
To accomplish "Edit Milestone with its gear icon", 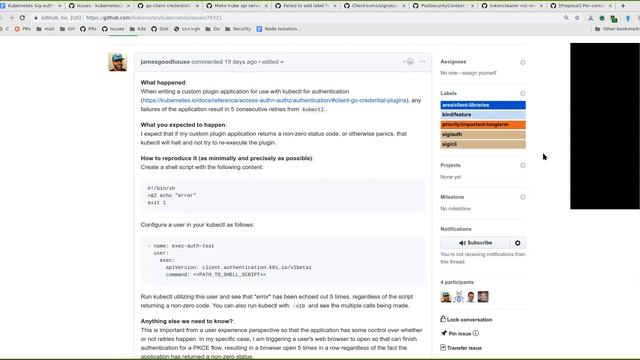I will [522, 197].
